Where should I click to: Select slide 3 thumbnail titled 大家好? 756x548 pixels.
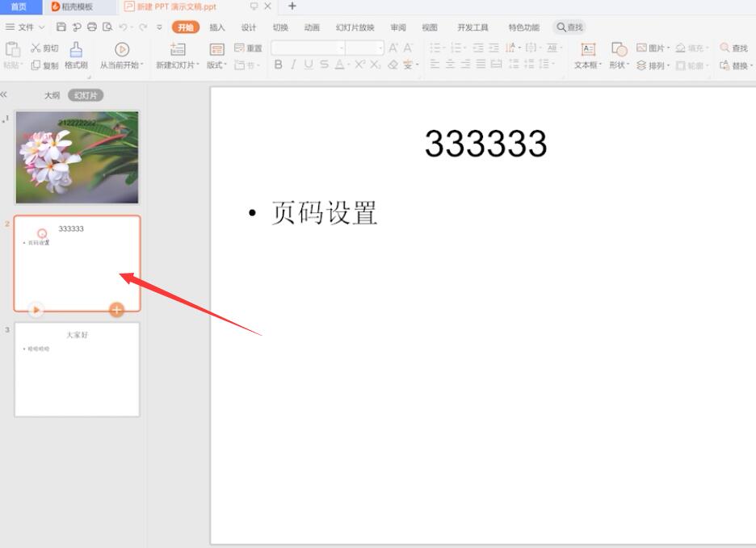78,370
